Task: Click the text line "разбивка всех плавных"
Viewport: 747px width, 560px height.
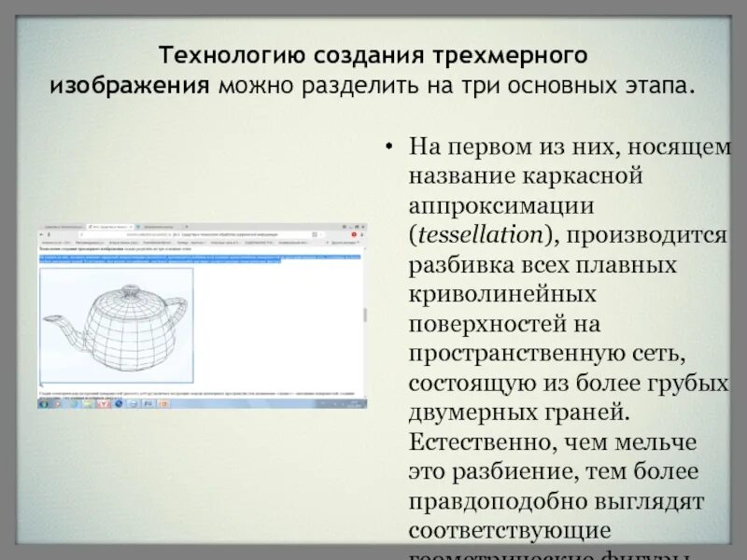Action: coord(543,265)
